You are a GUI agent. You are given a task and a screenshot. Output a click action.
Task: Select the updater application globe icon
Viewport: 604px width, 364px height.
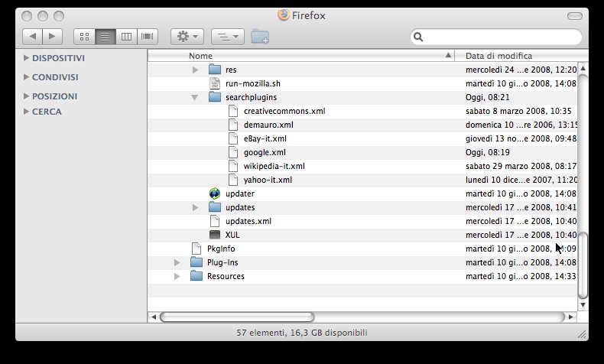pyautogui.click(x=215, y=193)
